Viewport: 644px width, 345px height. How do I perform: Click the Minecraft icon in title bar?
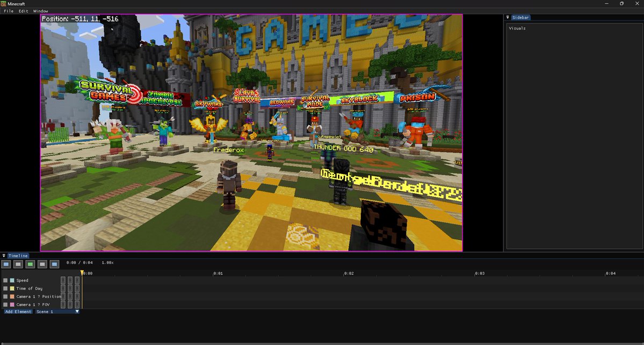pos(3,3)
